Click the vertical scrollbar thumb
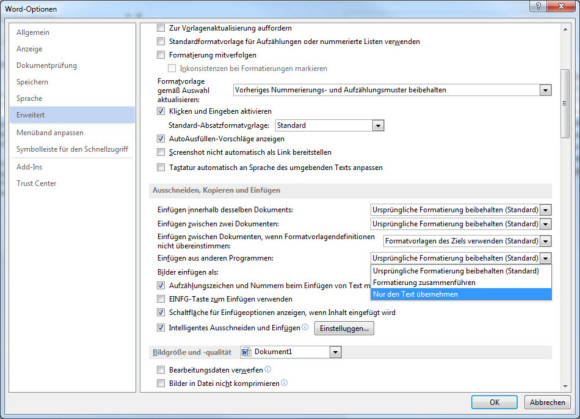This screenshot has height=419, width=580. click(x=565, y=104)
